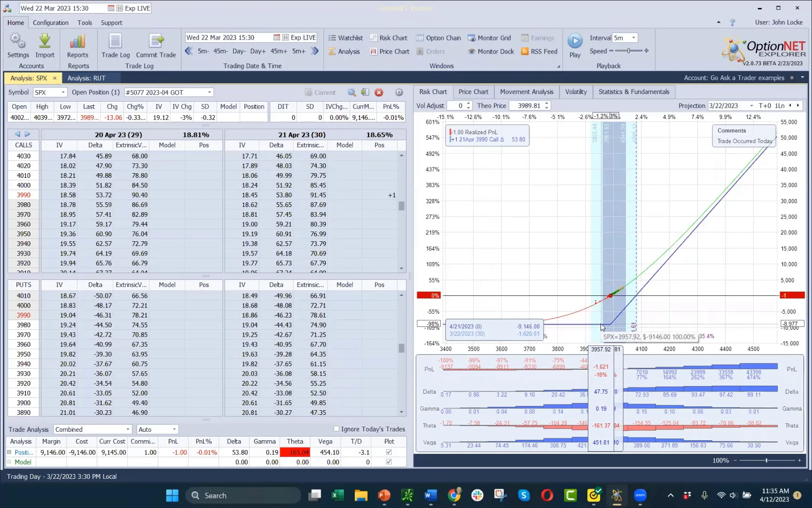The width and height of the screenshot is (812, 508).
Task: Open the Watchlist window
Action: point(345,38)
